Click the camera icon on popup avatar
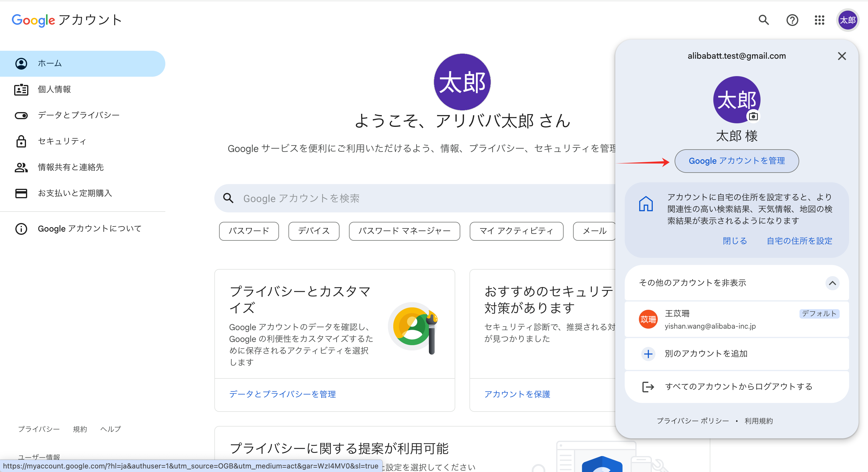The height and width of the screenshot is (472, 868). point(753,117)
